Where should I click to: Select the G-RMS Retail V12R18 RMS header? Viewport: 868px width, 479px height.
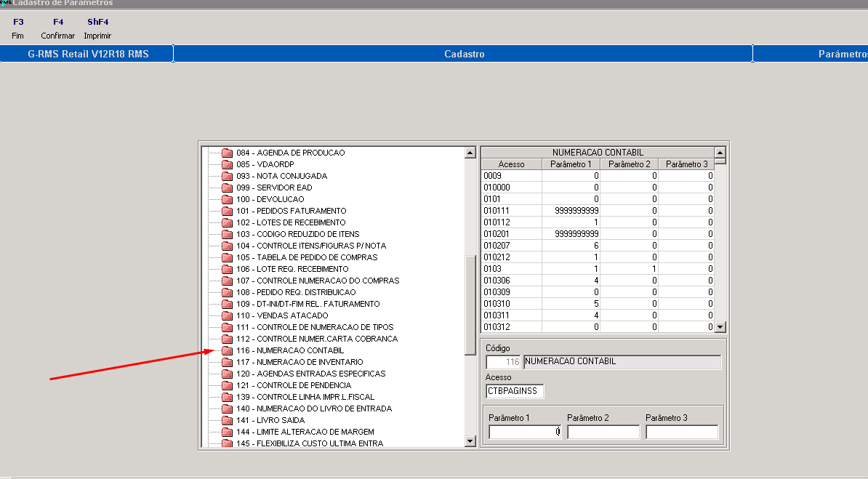pyautogui.click(x=87, y=54)
